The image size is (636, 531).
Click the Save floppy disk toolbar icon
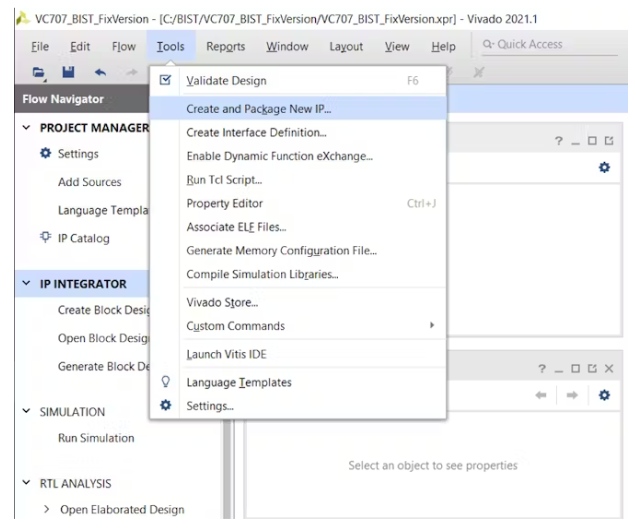click(x=69, y=73)
